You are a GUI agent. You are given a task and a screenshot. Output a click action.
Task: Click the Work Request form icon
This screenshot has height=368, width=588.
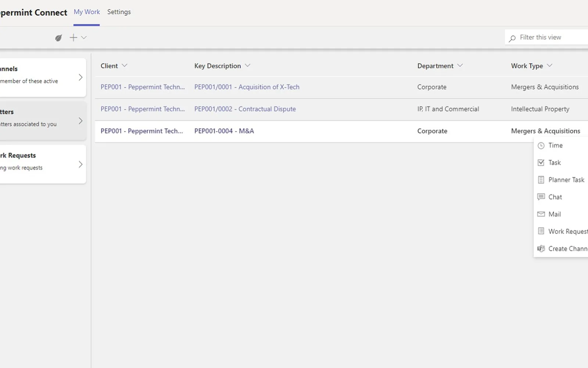pos(541,231)
